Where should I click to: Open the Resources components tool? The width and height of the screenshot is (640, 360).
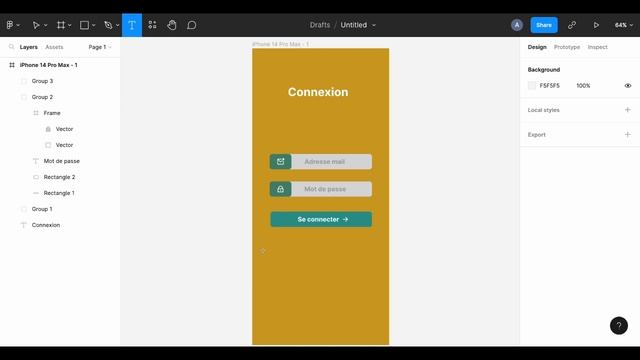click(152, 25)
